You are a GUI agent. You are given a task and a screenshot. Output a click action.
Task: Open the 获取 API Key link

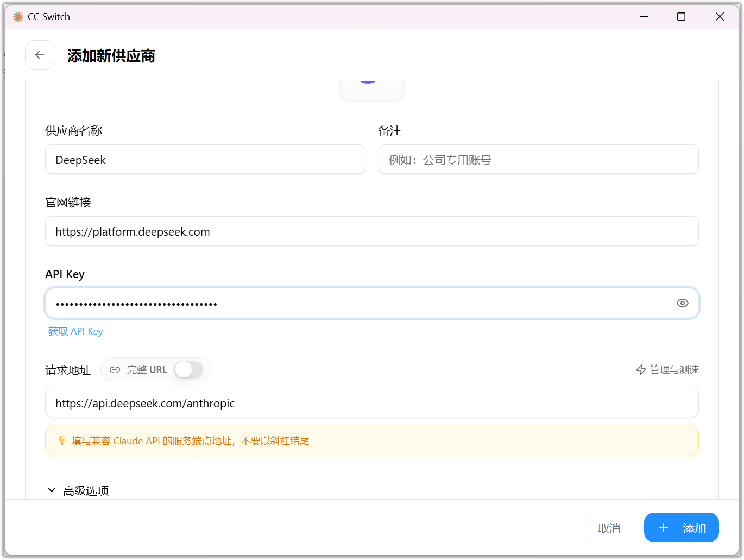click(75, 331)
